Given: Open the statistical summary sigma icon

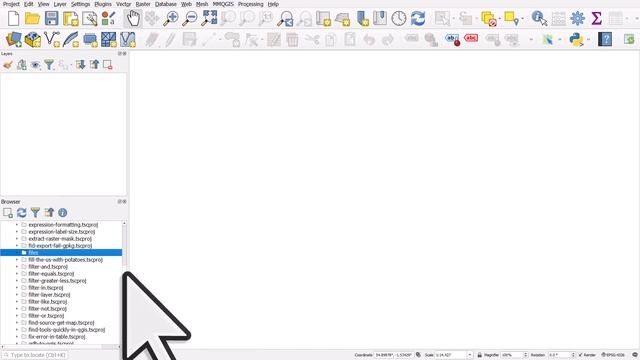Looking at the screenshot, I should click(596, 18).
